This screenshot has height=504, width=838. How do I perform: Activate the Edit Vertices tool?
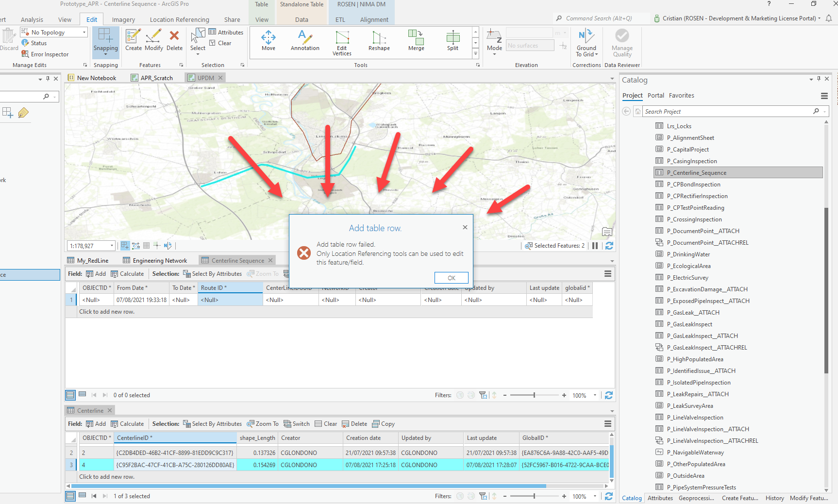click(342, 43)
